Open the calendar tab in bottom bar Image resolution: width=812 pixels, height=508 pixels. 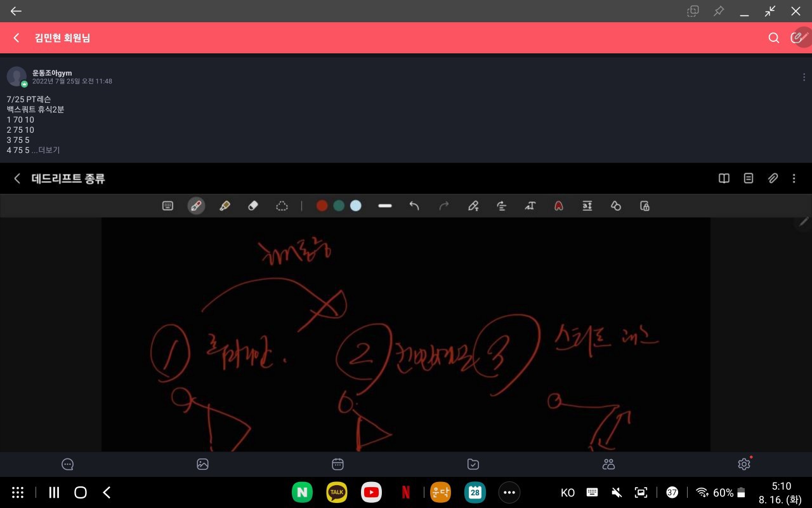338,464
